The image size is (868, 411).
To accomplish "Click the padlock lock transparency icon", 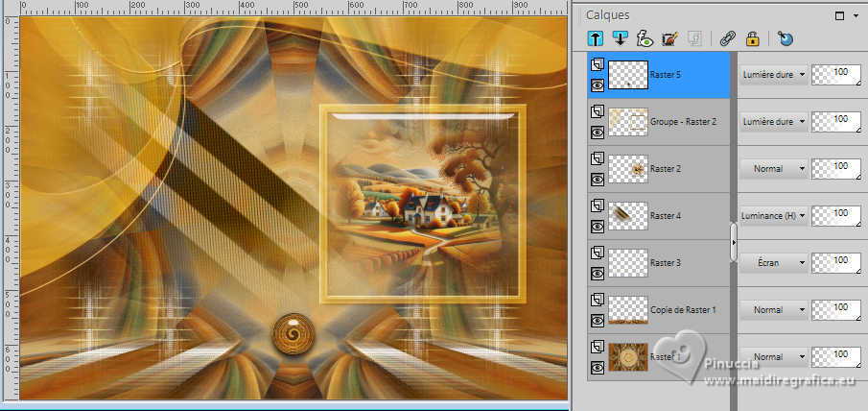I will tap(753, 39).
